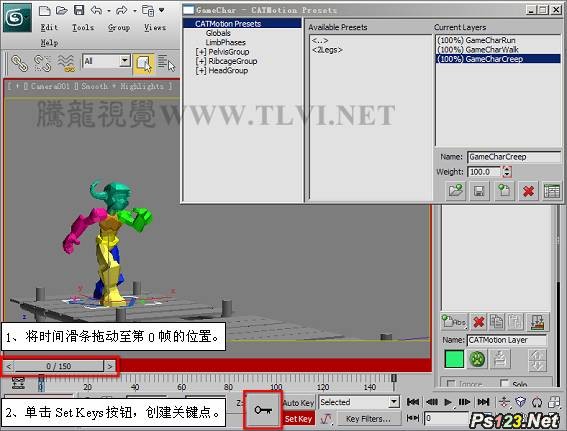Click the time slider showing 0 / 150
The width and height of the screenshot is (567, 431).
click(x=59, y=366)
